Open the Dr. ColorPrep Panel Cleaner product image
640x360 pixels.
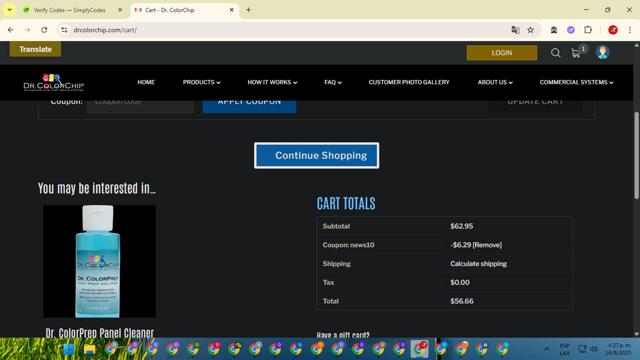(x=99, y=261)
